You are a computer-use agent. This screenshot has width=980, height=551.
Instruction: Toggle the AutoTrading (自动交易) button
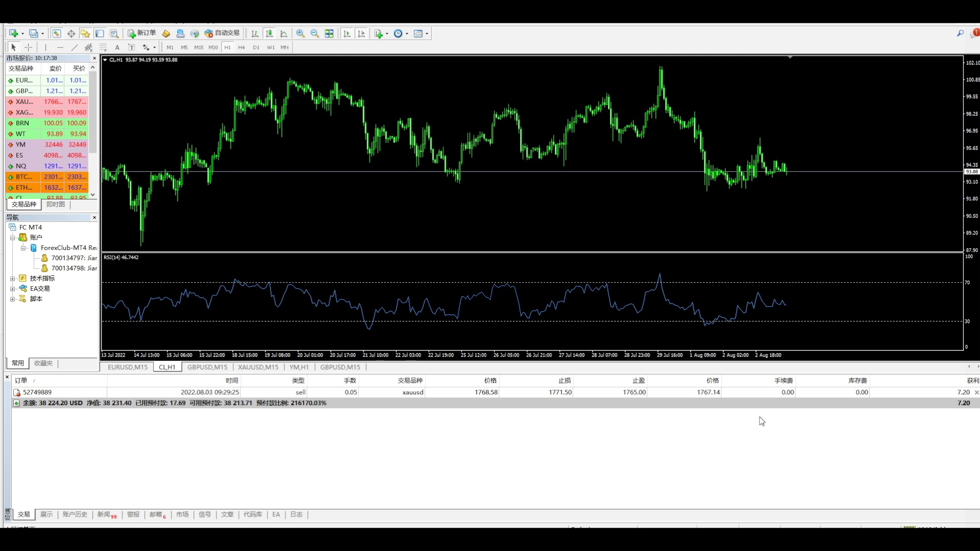click(222, 33)
